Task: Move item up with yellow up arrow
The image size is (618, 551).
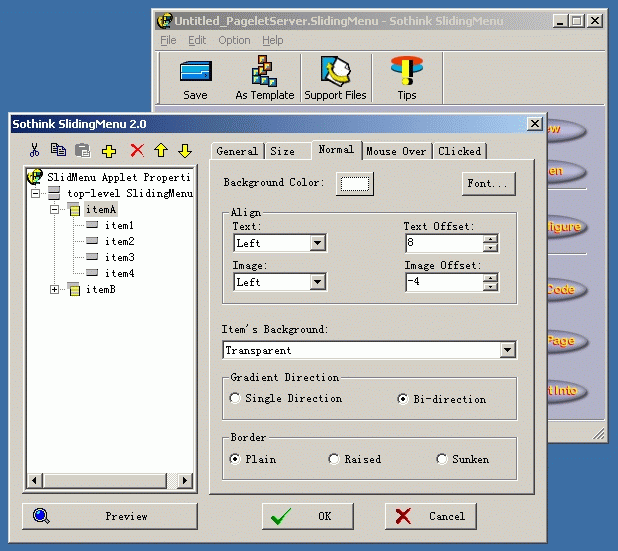Action: click(x=161, y=150)
